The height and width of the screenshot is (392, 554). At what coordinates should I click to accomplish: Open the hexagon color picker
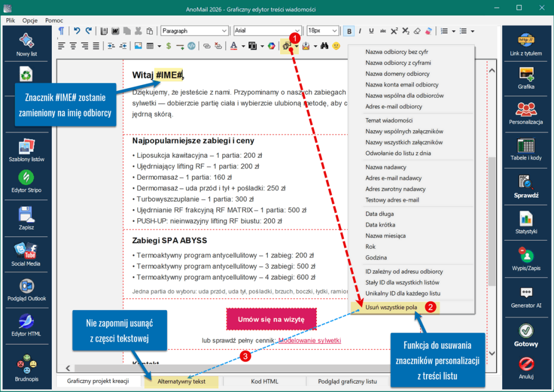coord(272,46)
